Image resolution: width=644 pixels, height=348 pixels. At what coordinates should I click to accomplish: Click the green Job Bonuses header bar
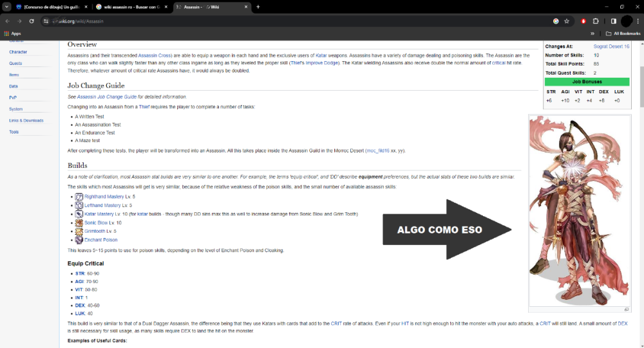tap(587, 82)
